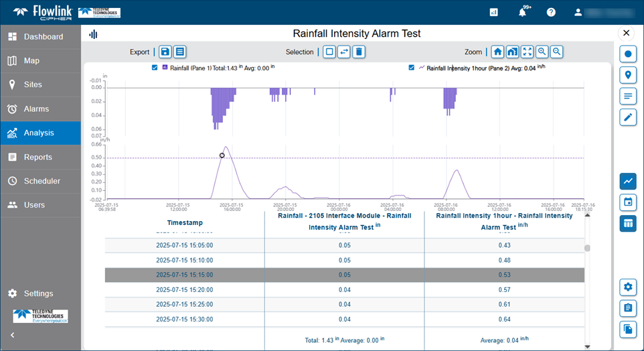644x351 pixels.
Task: Uncheck the Rainfall Intensity 1hour series checkbox
Action: pos(412,68)
